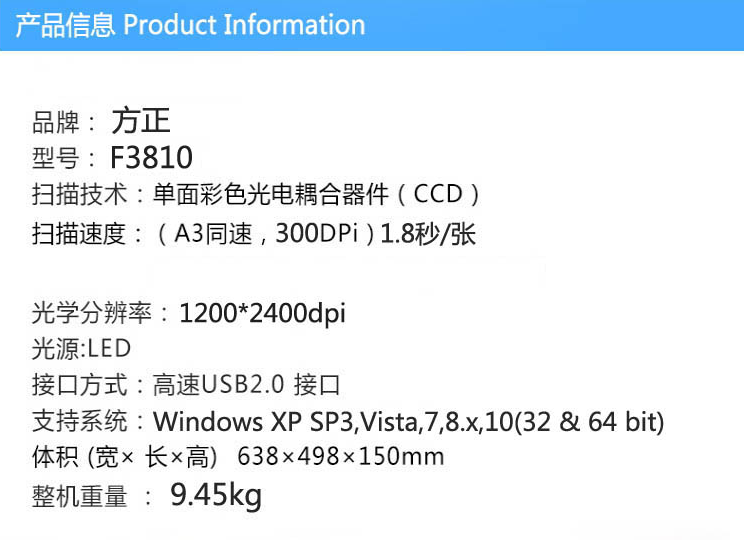Viewport: 744px width, 540px height.
Task: Click the 型号 label
Action: pos(56,159)
